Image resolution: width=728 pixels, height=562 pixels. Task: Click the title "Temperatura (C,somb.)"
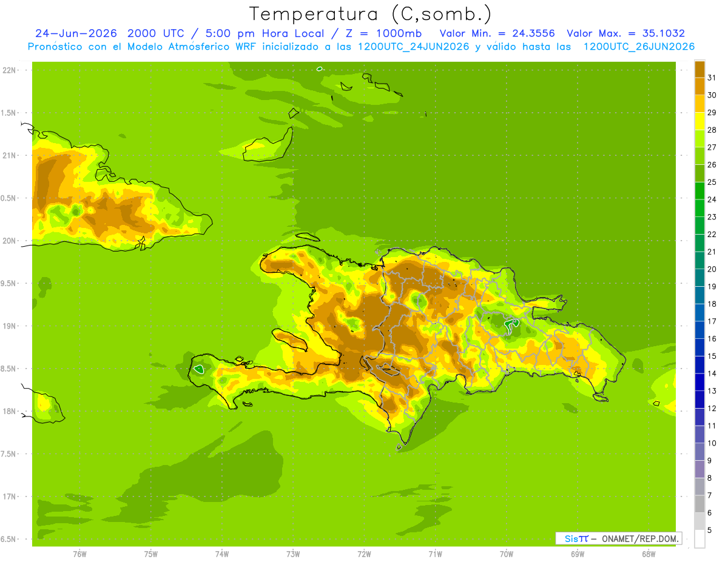(370, 14)
